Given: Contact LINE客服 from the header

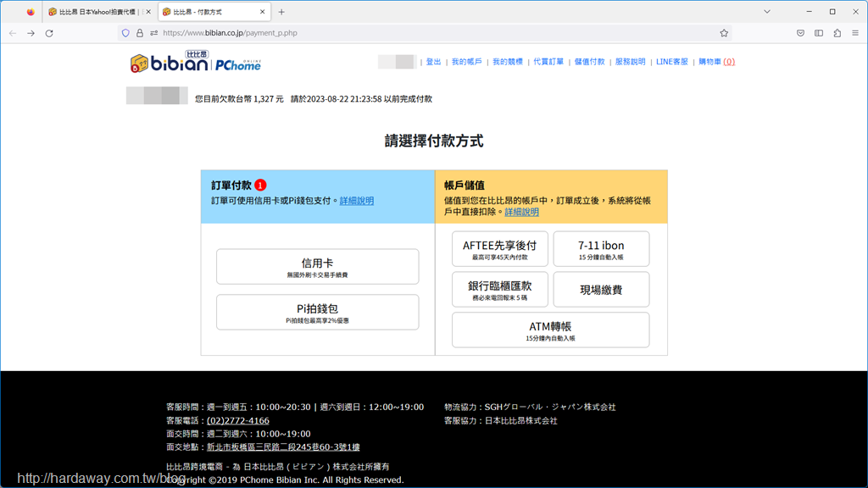Looking at the screenshot, I should pyautogui.click(x=672, y=62).
